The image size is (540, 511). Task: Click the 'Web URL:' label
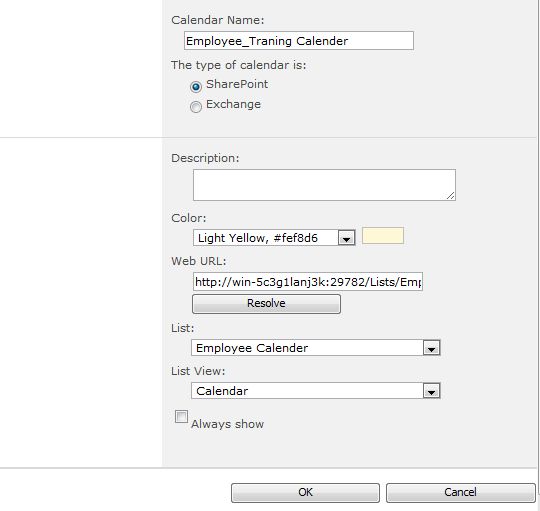click(x=199, y=261)
